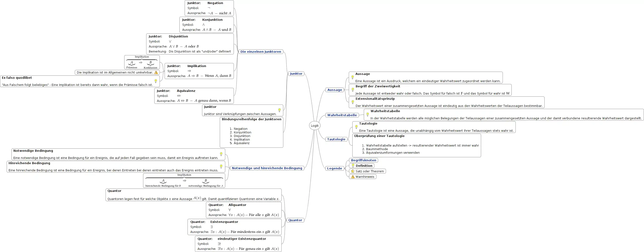The width and height of the screenshot is (644, 252).
Task: Select the Konjunktion junctor table node
Action: pos(206,25)
